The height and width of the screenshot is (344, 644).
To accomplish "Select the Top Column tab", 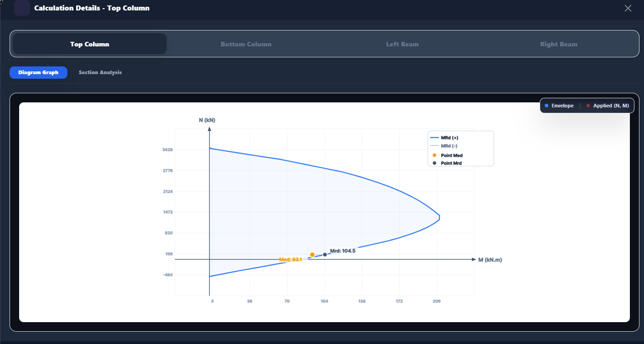I will click(x=89, y=44).
